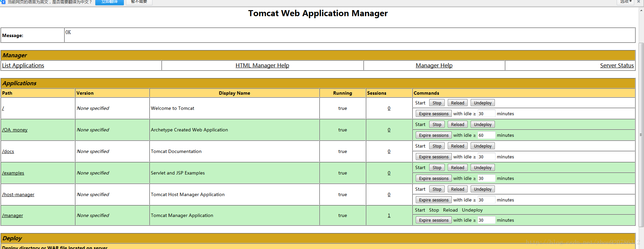Expire sessions for /examples application
Screen dimensions: 644x249
point(434,178)
